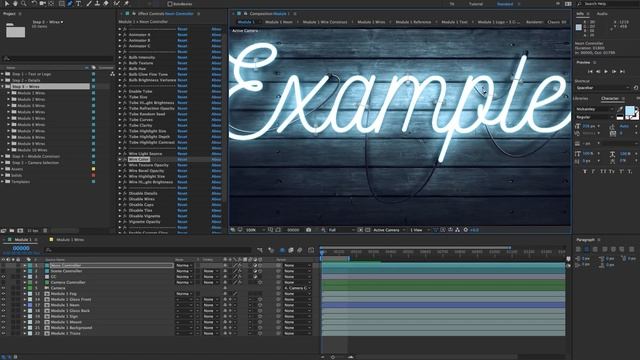Viewport: 640px width, 360px height.
Task: Click the yellow label of the Assets folder
Action: tap(93, 169)
